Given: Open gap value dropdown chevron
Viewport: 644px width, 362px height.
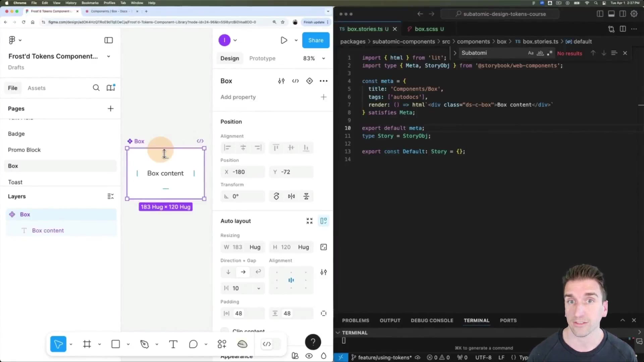Looking at the screenshot, I should [x=259, y=289].
